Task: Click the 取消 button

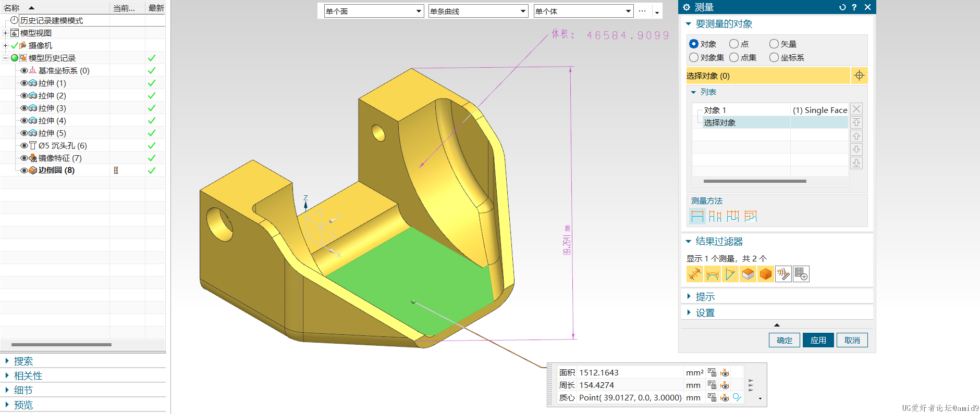Action: tap(852, 340)
